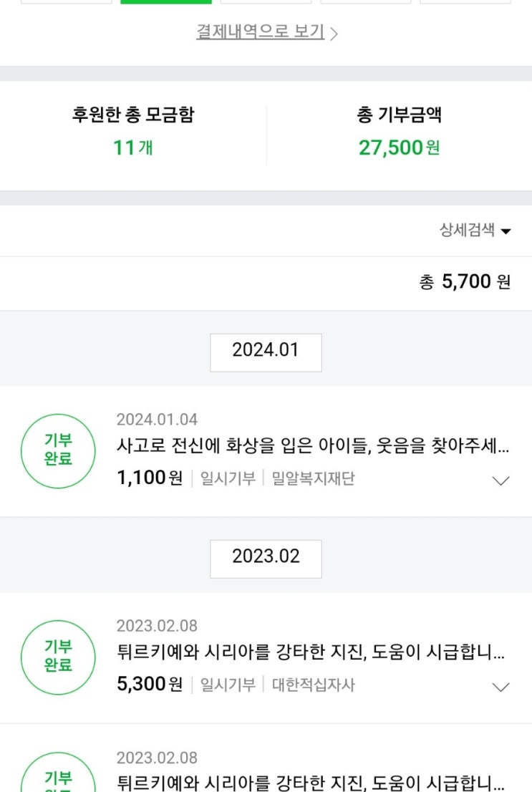Viewport: 532px width, 792px height.
Task: Click the 대한적십자사 organization name
Action: [313, 685]
